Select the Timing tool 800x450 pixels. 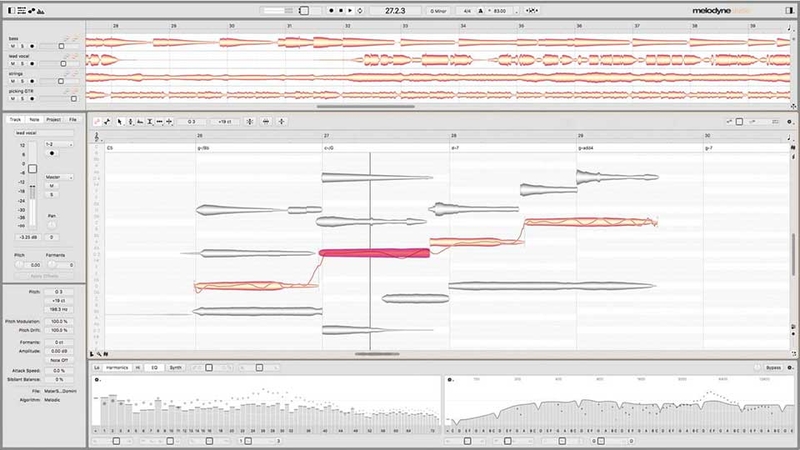pos(159,121)
